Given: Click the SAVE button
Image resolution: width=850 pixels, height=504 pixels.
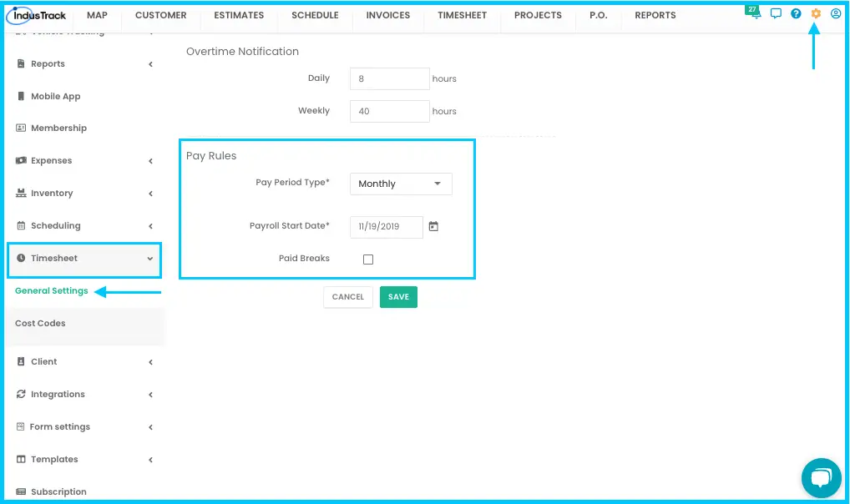Looking at the screenshot, I should pyautogui.click(x=398, y=297).
